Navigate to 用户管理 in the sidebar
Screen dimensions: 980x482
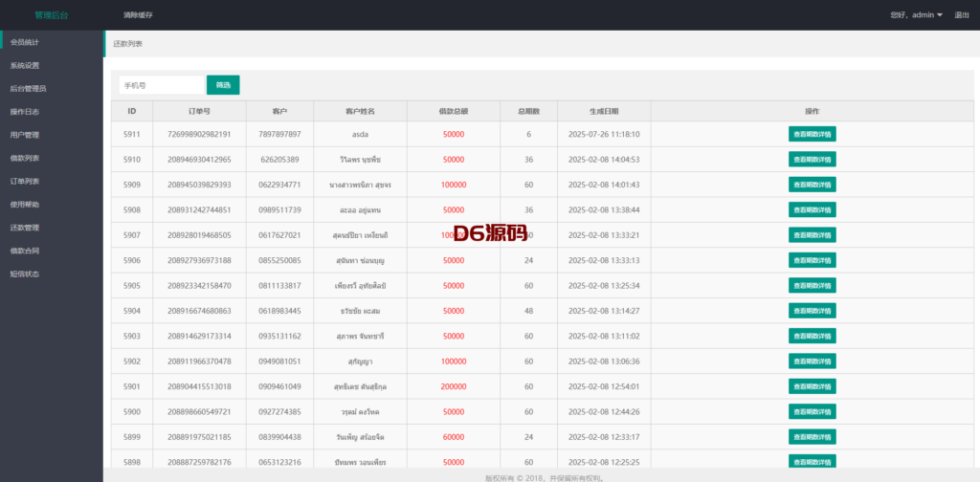click(x=25, y=135)
